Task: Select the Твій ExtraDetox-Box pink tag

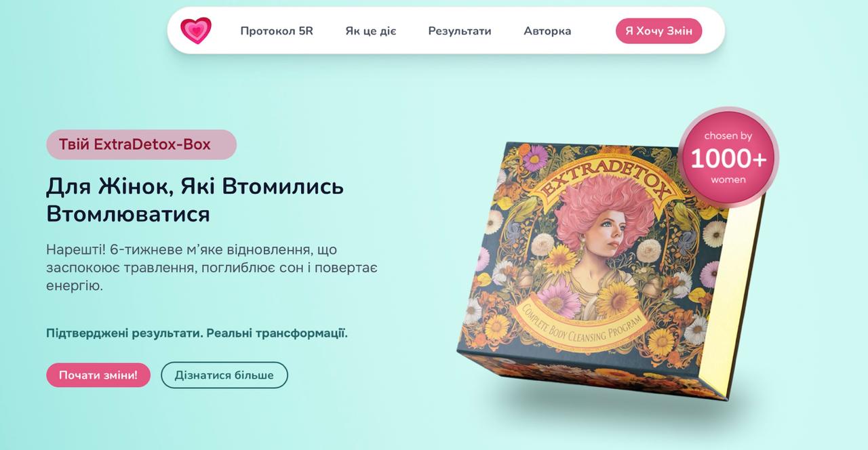Action: pos(141,144)
